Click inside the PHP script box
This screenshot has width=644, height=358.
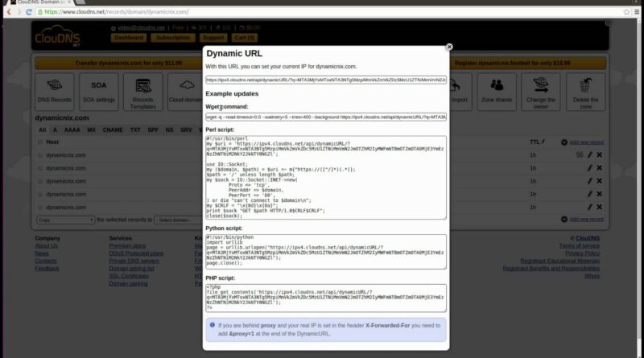[x=326, y=298]
